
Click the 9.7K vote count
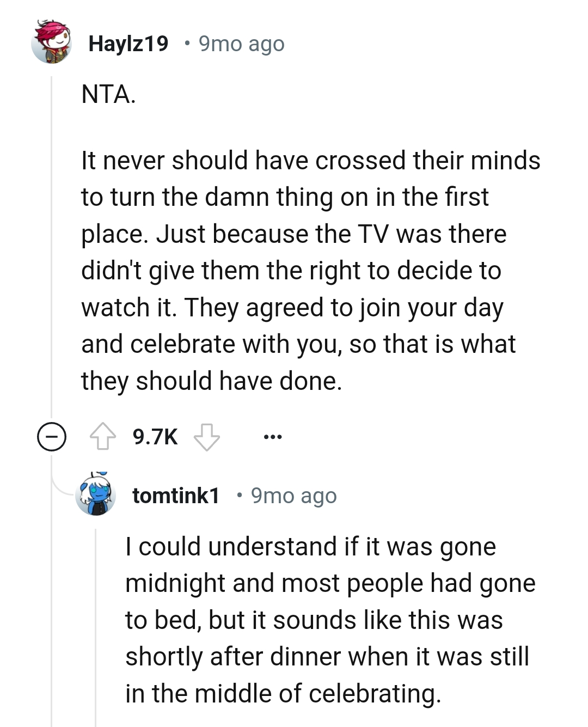pyautogui.click(x=155, y=436)
